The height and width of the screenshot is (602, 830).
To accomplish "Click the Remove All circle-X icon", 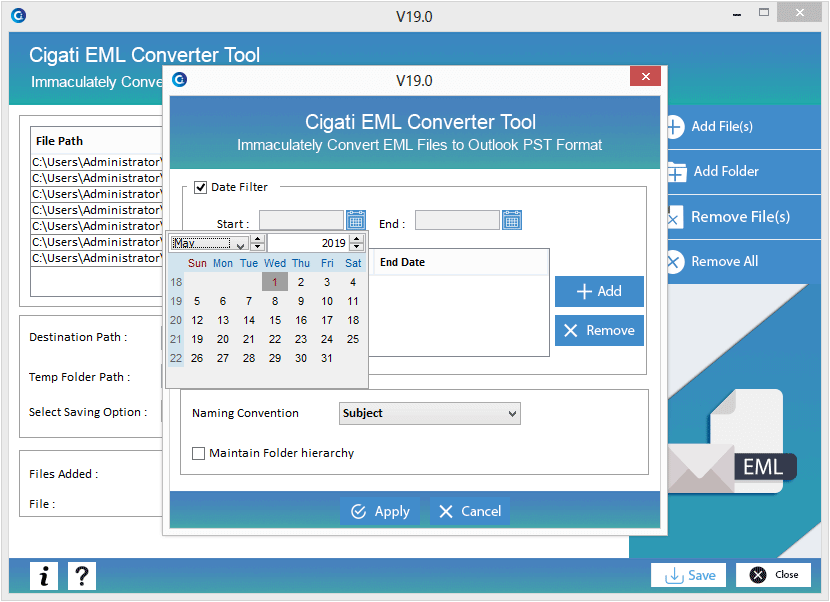I will [x=674, y=262].
